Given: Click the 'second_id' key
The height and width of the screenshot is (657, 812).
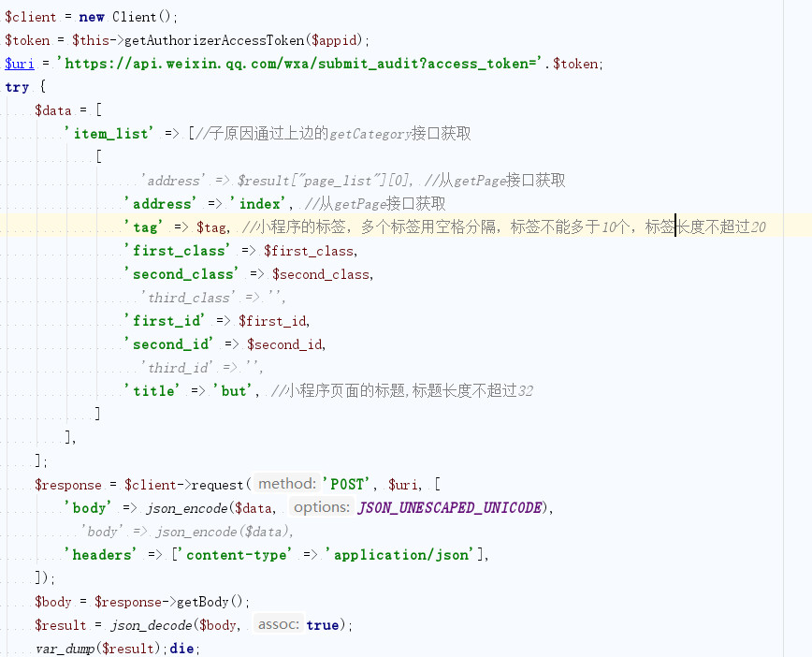Looking at the screenshot, I should (168, 344).
